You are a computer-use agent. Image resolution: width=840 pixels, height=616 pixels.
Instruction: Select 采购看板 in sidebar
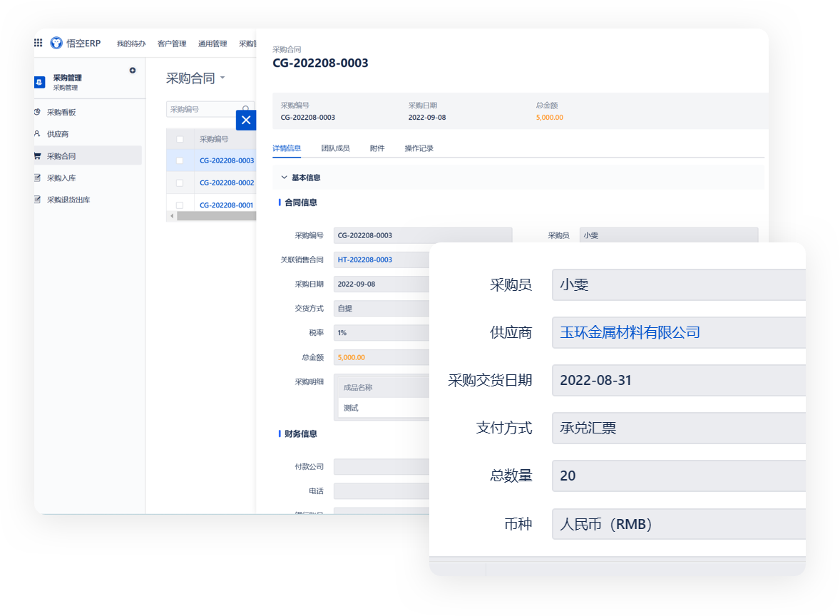tap(61, 113)
